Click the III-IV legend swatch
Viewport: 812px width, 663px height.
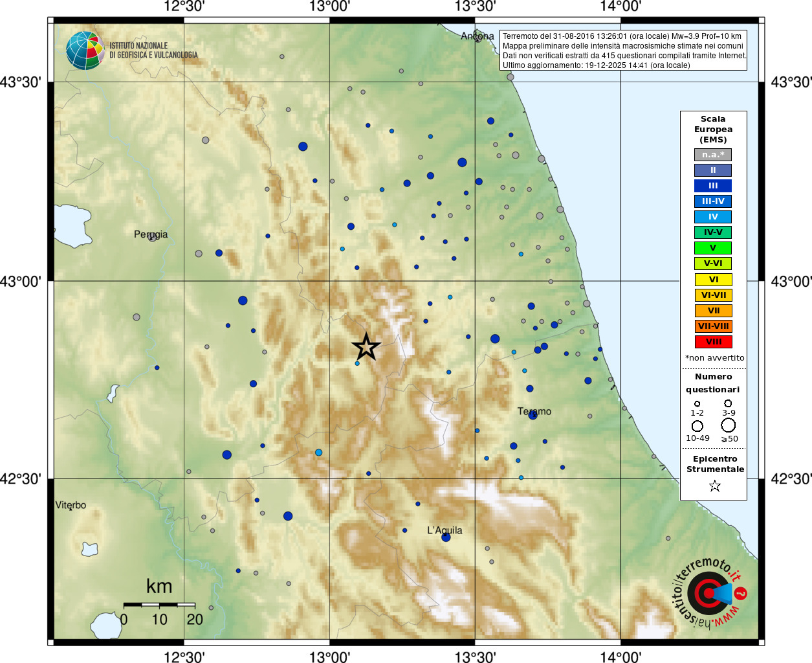point(713,201)
